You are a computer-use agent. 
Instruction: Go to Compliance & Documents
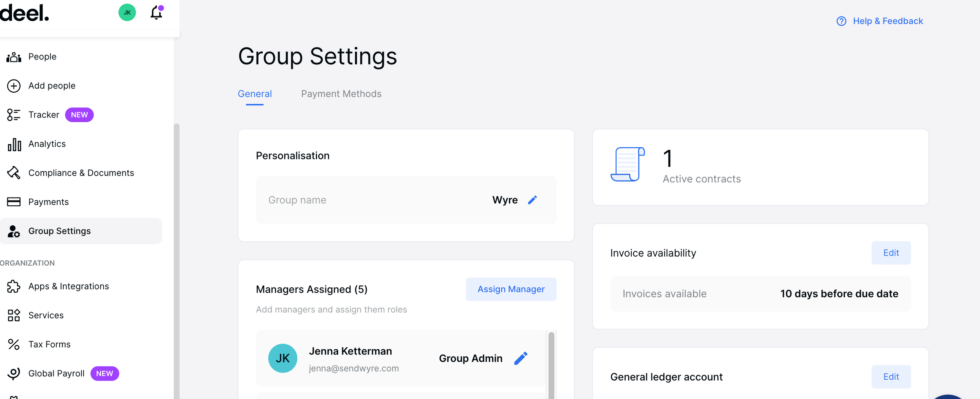[x=81, y=173]
